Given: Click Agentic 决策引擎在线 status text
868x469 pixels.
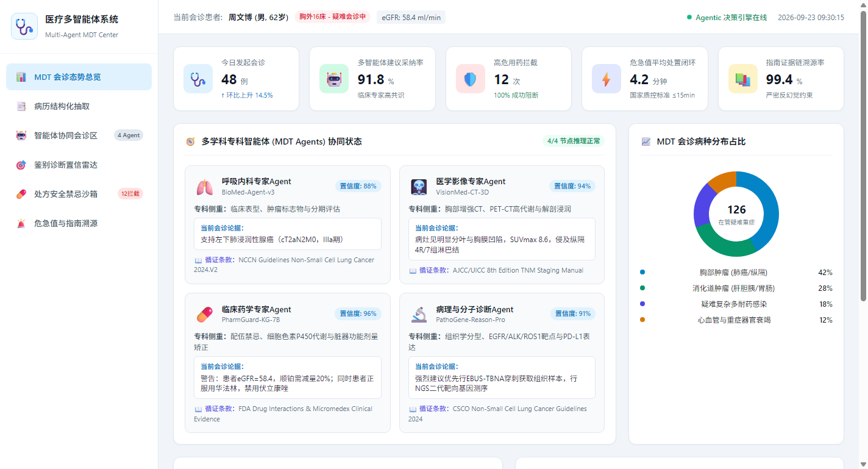Looking at the screenshot, I should coord(731,17).
